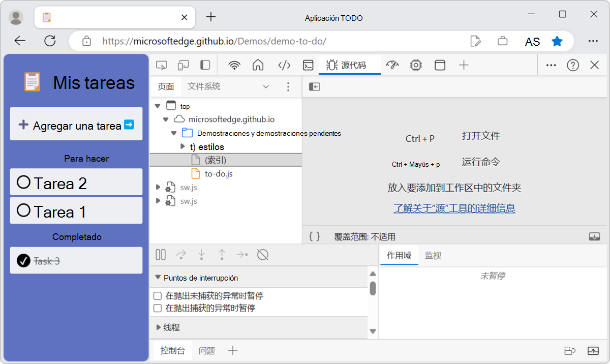Viewport: 610px width, 364px height.
Task: Uncheck the completed Task 3
Action: pos(22,260)
